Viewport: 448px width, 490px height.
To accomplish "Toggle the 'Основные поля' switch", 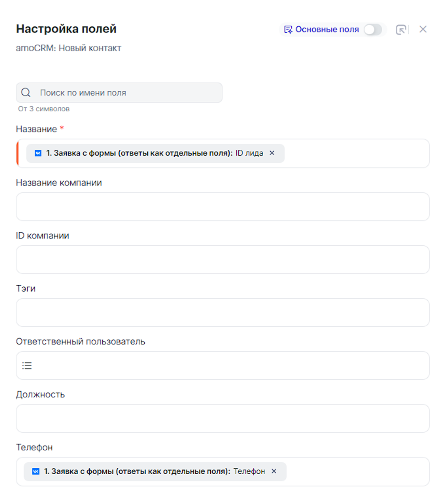I will (373, 30).
